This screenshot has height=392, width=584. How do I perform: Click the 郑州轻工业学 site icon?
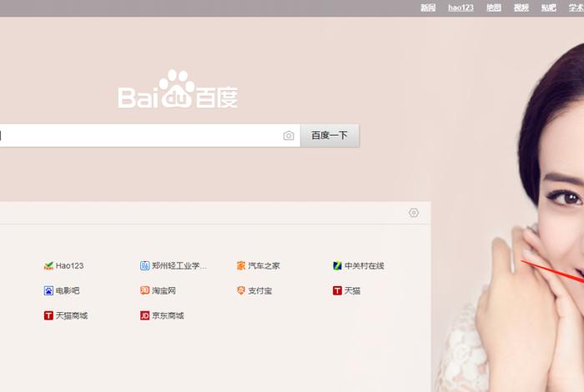click(x=144, y=266)
